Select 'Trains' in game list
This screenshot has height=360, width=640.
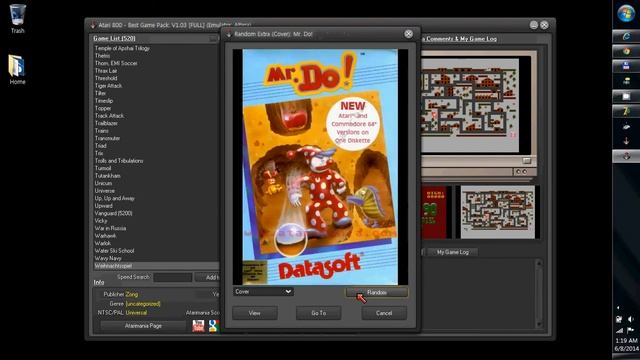click(102, 131)
